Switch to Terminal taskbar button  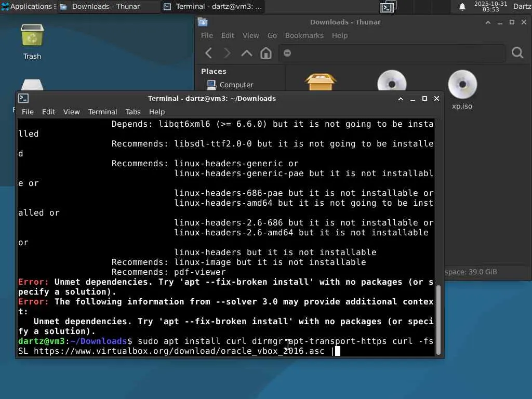(x=212, y=6)
